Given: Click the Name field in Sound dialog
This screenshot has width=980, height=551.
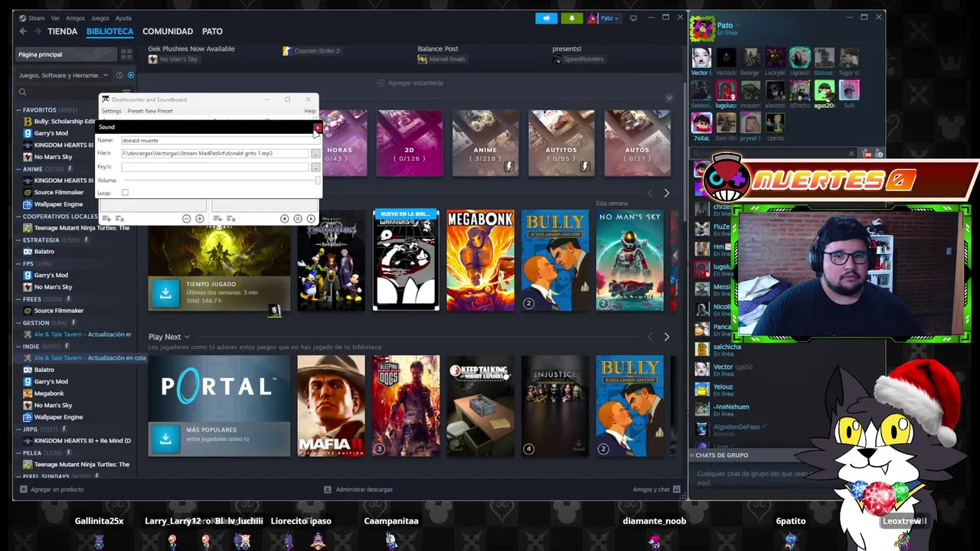Looking at the screenshot, I should click(x=220, y=141).
